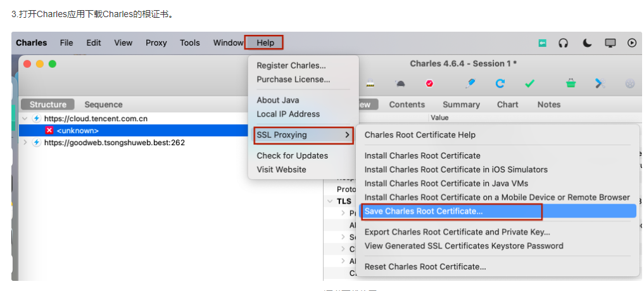Image resolution: width=644 pixels, height=291 pixels.
Task: Choose Check for Updates
Action: (292, 155)
